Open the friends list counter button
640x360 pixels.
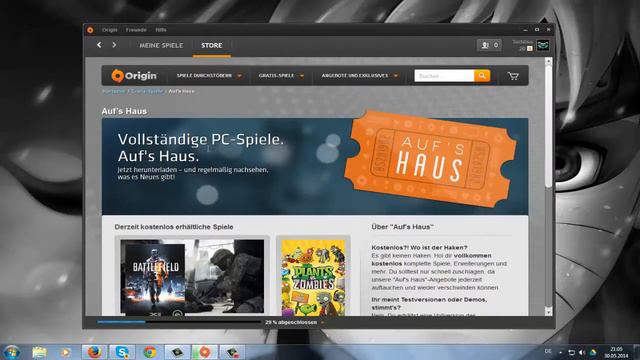click(489, 45)
